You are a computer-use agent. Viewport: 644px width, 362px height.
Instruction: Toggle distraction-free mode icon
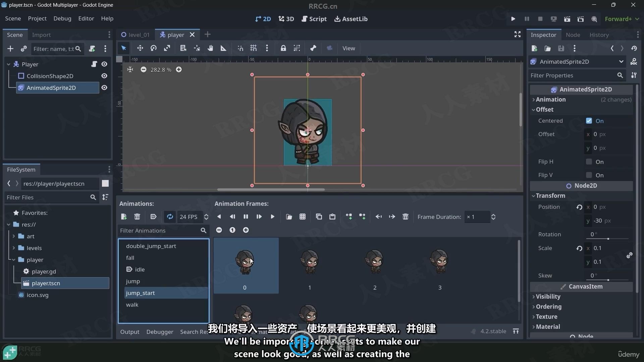pyautogui.click(x=518, y=34)
